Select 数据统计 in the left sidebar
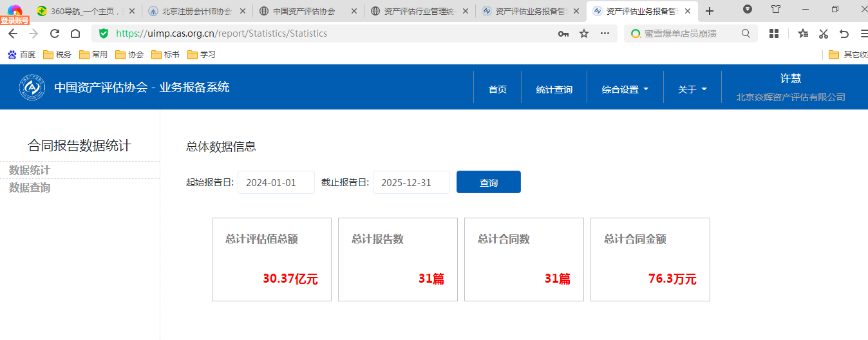This screenshot has height=340, width=868. [30, 170]
